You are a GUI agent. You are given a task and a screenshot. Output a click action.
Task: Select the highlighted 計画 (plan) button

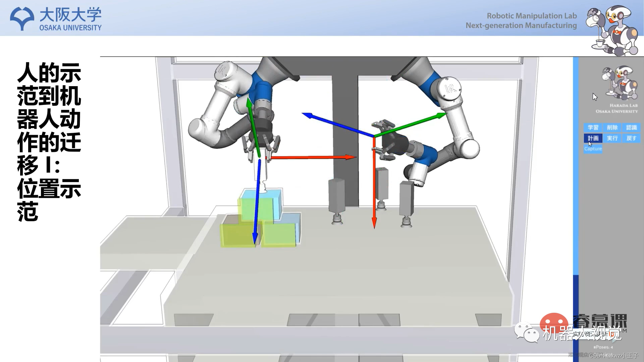click(593, 138)
